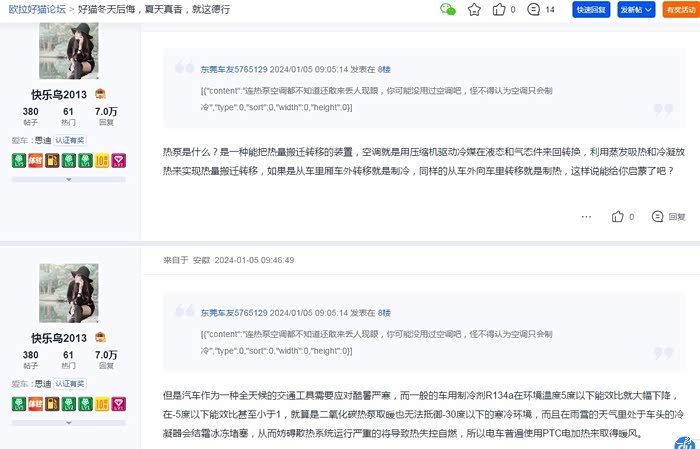The height and width of the screenshot is (449, 700).
Task: Click the WeChat share icon in header
Action: point(448,10)
